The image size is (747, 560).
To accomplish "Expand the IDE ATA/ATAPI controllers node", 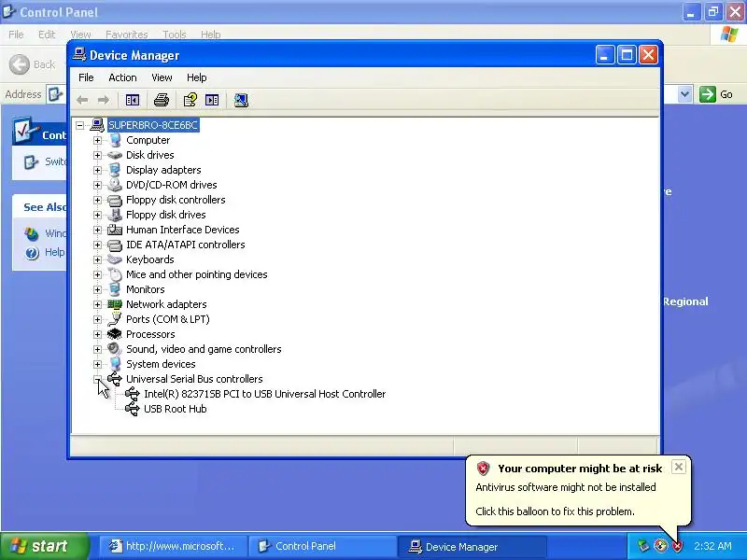I will 98,245.
